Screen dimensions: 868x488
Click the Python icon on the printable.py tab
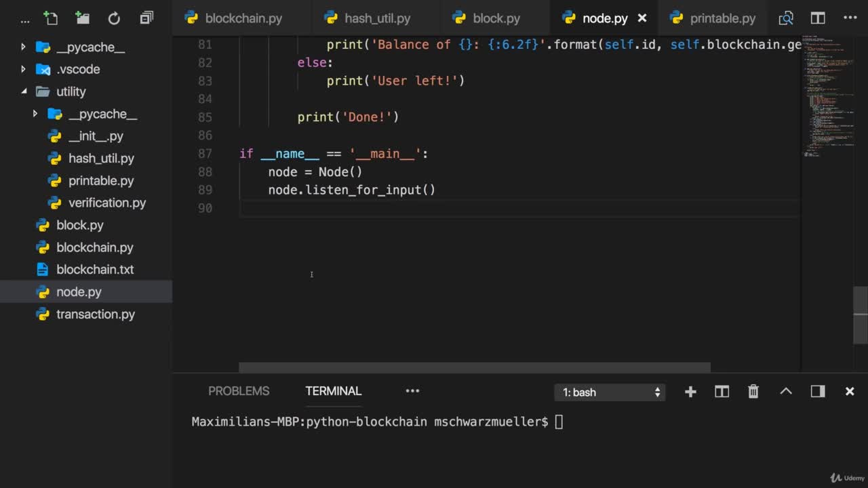pyautogui.click(x=676, y=18)
